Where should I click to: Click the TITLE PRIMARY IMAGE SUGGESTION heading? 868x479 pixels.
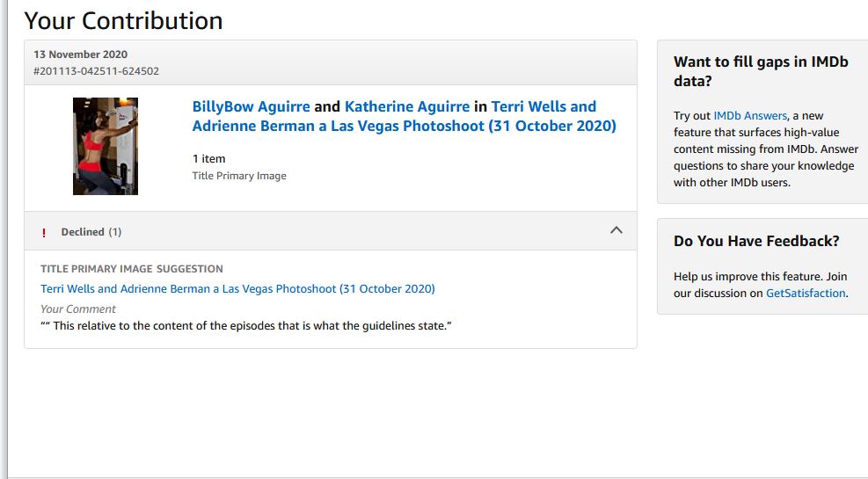pos(132,269)
